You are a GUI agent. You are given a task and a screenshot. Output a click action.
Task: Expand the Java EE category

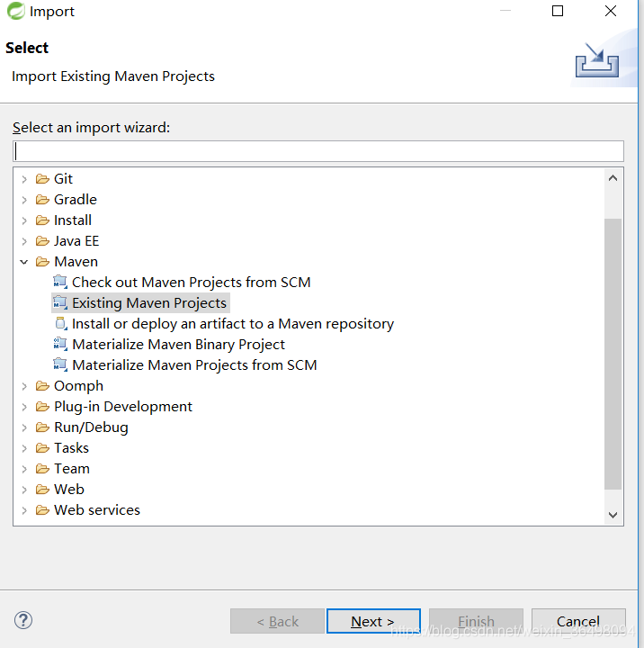click(x=24, y=241)
